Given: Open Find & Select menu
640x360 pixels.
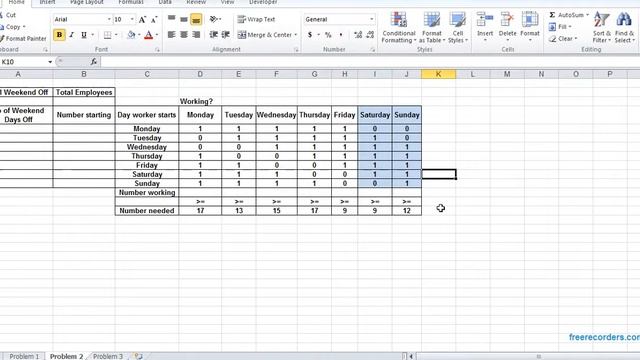Looking at the screenshot, I should 624,27.
